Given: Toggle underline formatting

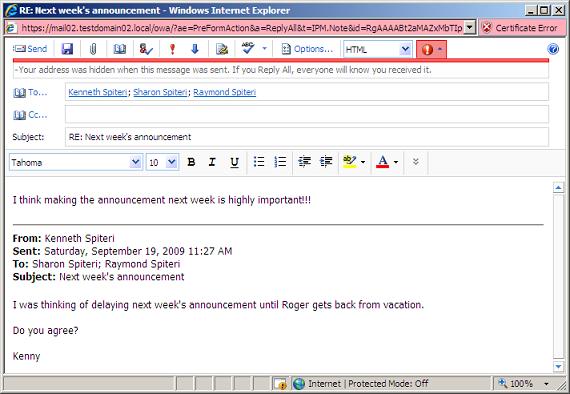Looking at the screenshot, I should pos(234,162).
